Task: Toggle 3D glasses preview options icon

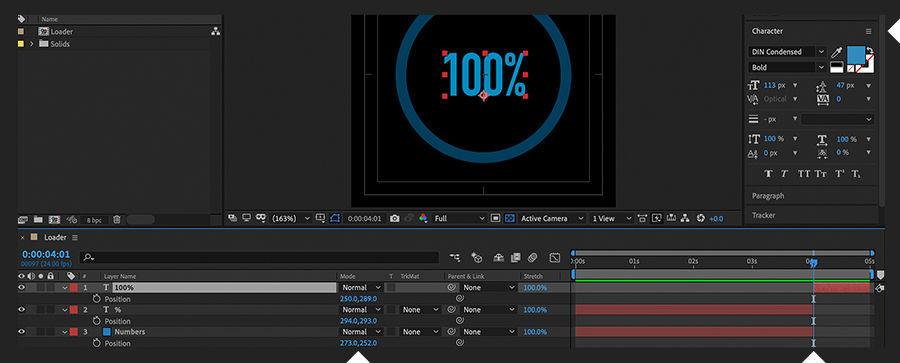Action: 261,218
